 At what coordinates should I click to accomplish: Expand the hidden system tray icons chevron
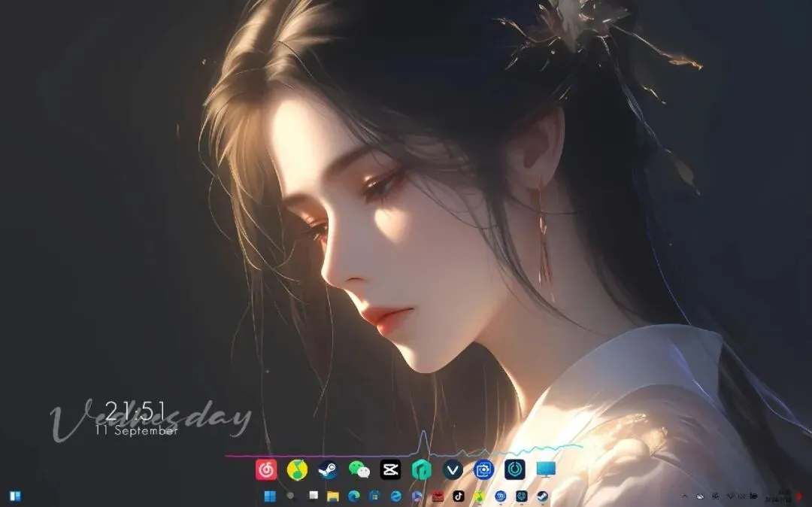(685, 496)
